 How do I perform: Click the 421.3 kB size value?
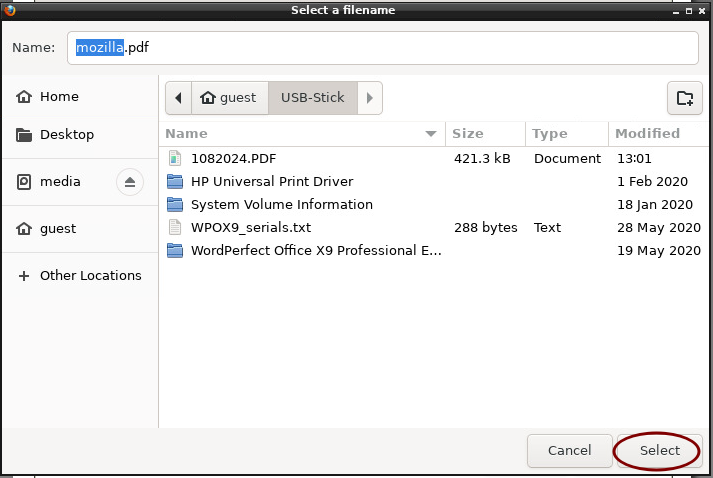(482, 158)
